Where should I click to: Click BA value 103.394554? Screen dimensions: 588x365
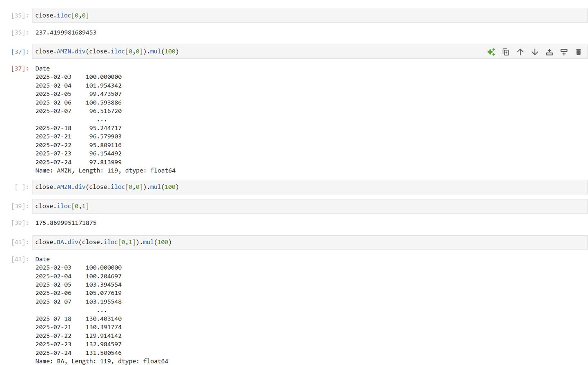click(x=104, y=285)
